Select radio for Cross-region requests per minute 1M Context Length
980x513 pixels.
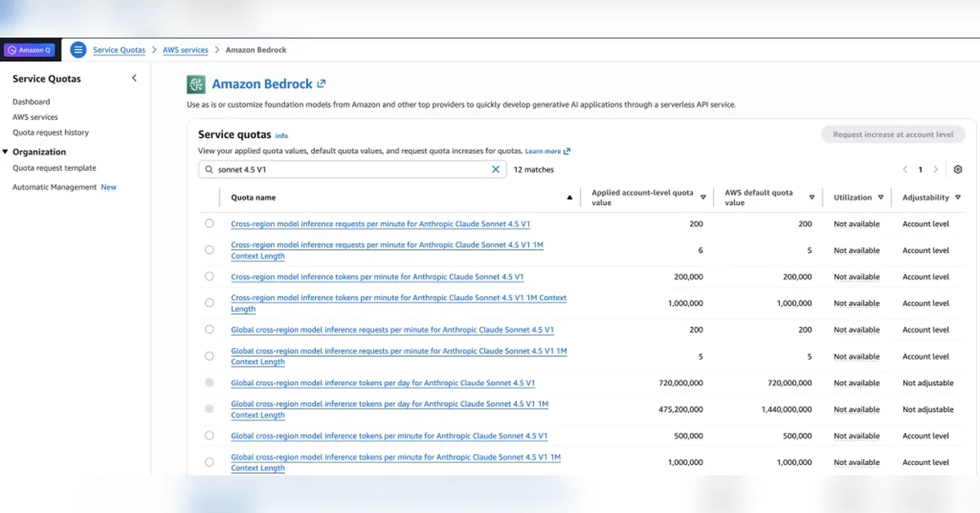pos(209,250)
